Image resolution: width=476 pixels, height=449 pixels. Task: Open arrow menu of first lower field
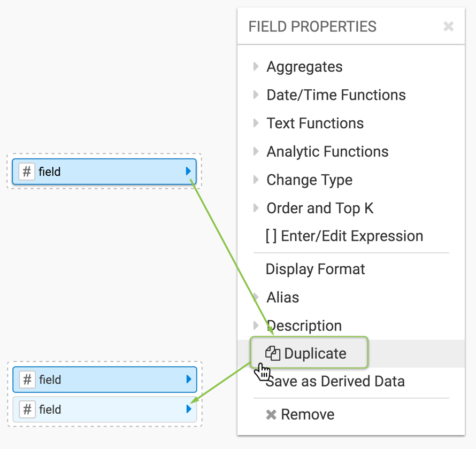point(189,380)
